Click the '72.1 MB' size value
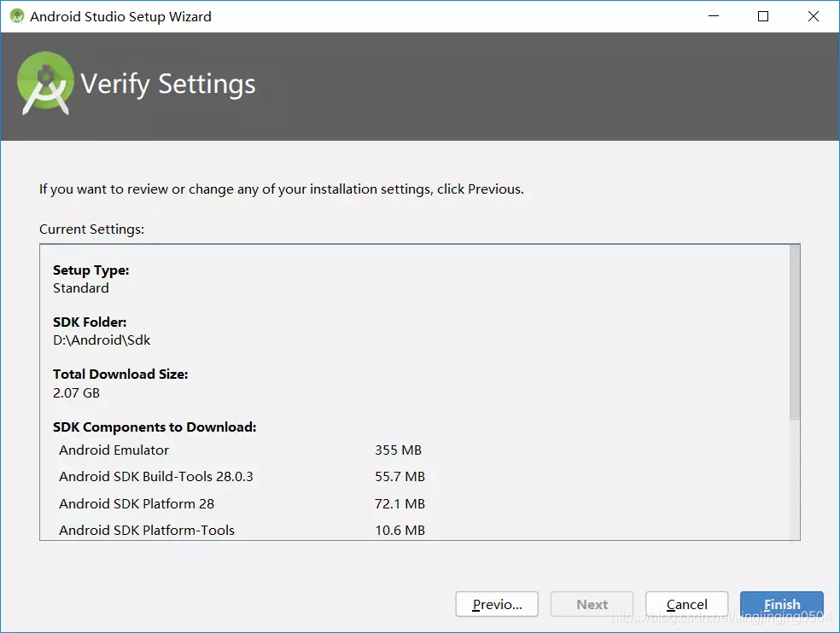The image size is (840, 633). [400, 503]
